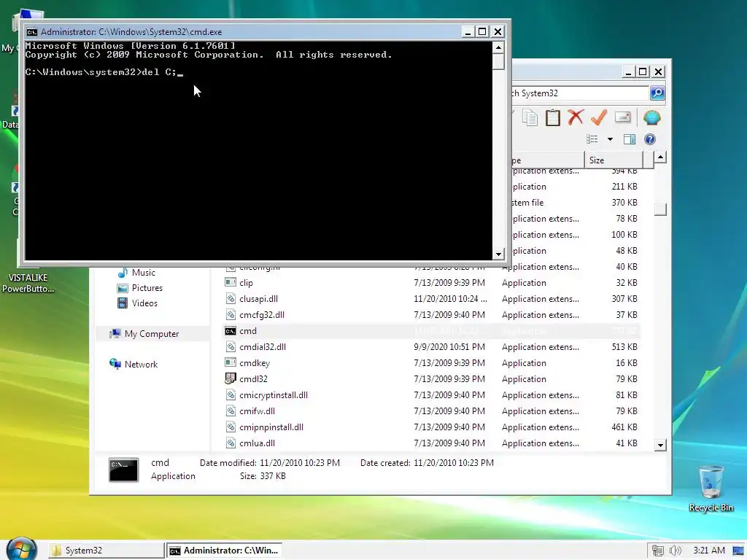Click the mail/envelope icon in Explorer toolbar
Image resolution: width=747 pixels, height=560 pixels.
[623, 117]
